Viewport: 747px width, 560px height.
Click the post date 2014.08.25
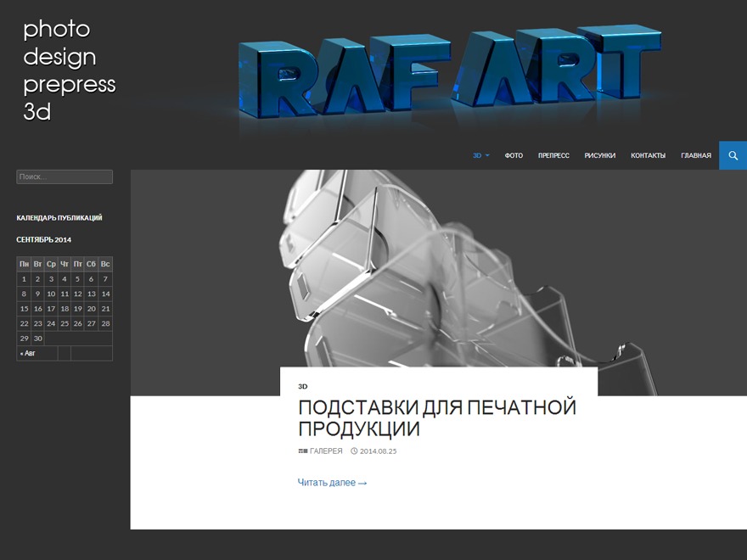pyautogui.click(x=378, y=451)
